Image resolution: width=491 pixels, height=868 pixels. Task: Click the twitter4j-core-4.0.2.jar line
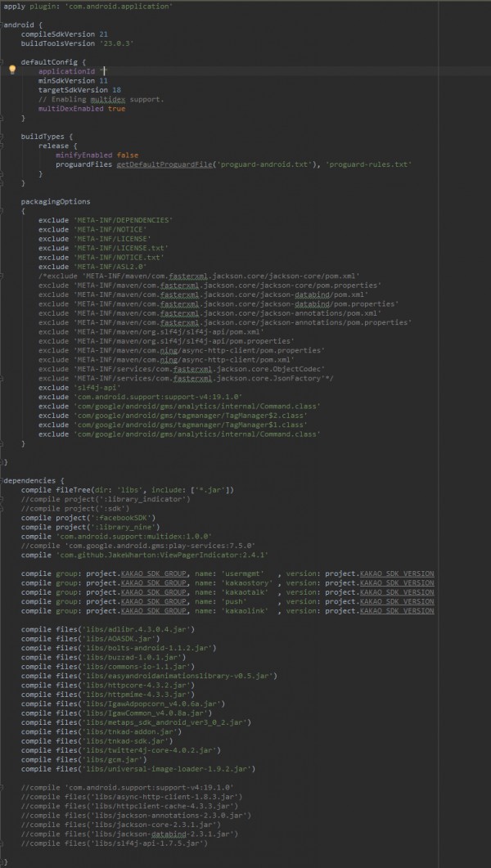[x=120, y=750]
